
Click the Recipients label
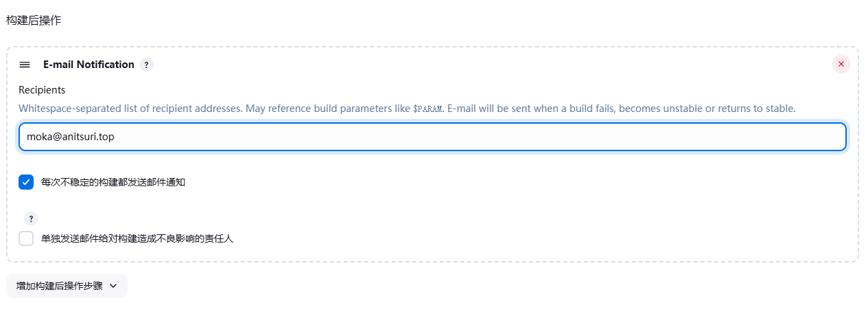[42, 90]
